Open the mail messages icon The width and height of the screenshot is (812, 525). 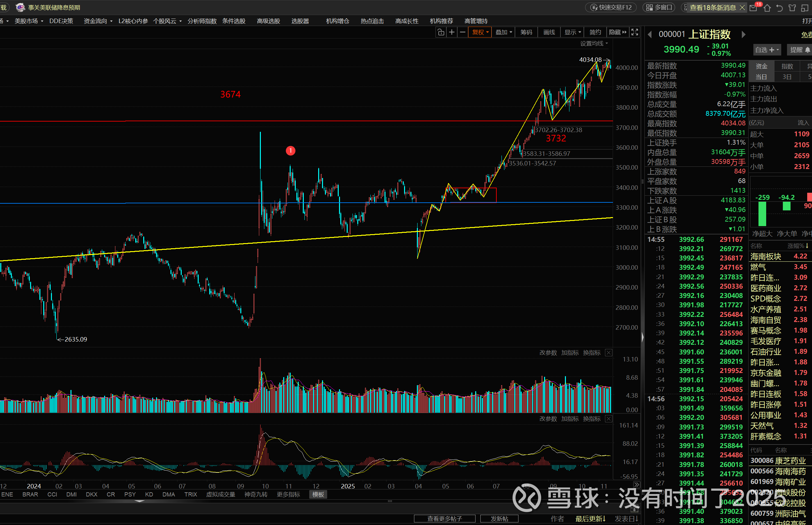click(x=753, y=8)
